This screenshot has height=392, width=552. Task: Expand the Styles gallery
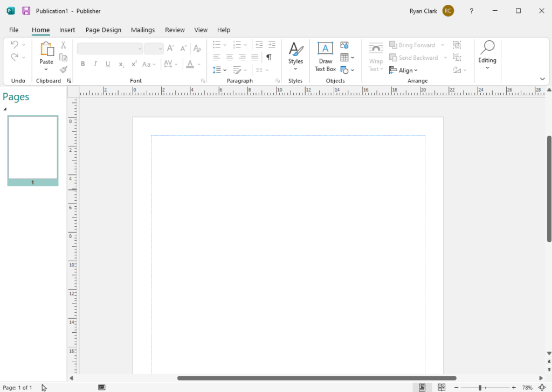tap(295, 57)
